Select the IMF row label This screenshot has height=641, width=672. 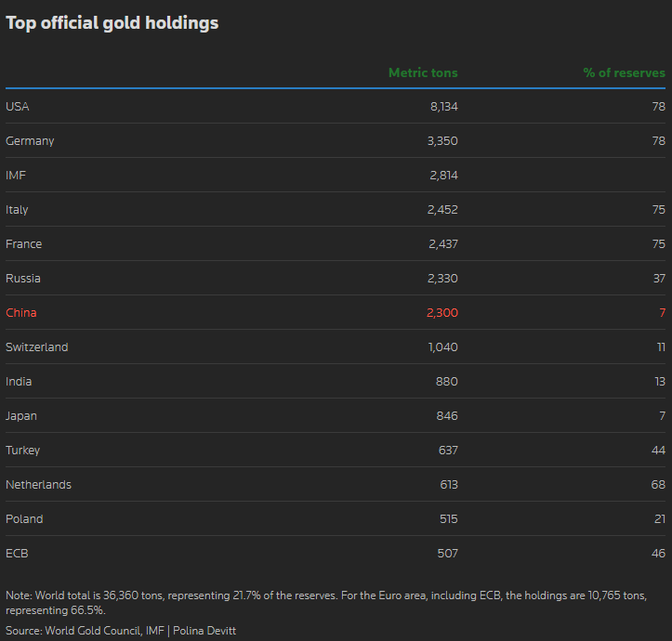click(x=16, y=176)
